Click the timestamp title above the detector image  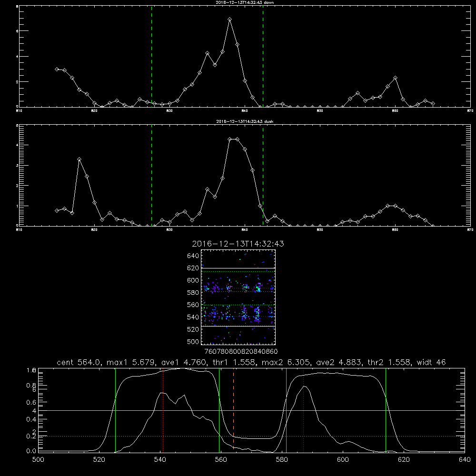point(238,244)
